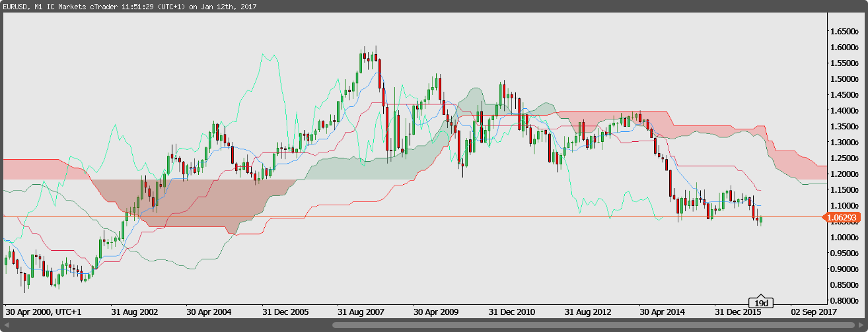Click the 0.85000 price axis label

(846, 285)
